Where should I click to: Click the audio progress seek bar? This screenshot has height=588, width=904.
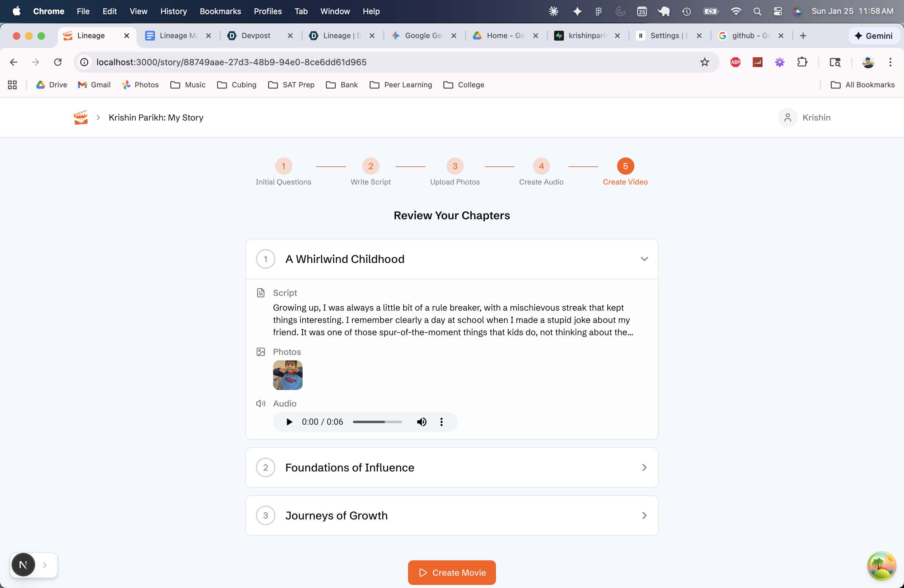377,422
